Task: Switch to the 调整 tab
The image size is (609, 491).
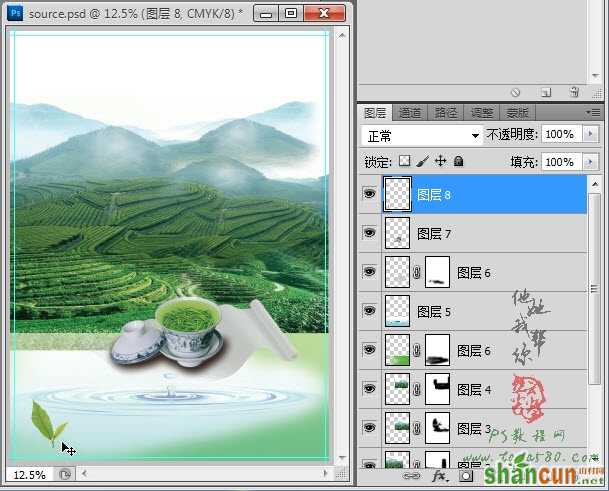Action: [482, 113]
